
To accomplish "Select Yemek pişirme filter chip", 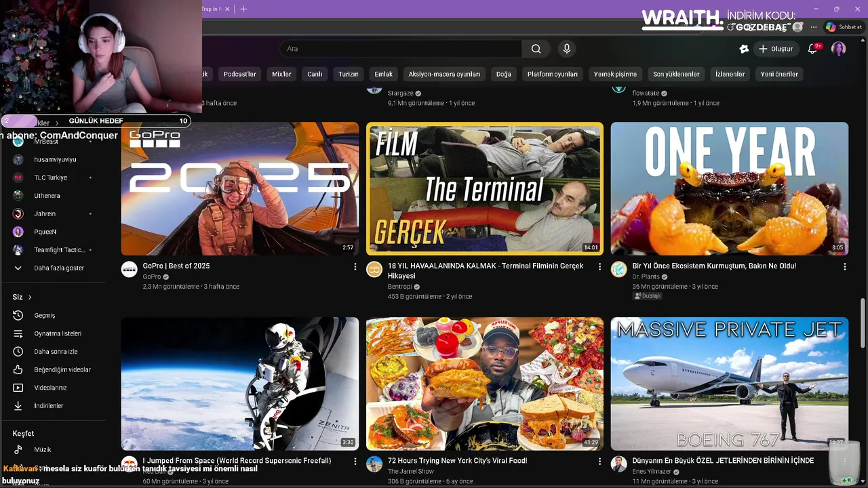I will (616, 74).
